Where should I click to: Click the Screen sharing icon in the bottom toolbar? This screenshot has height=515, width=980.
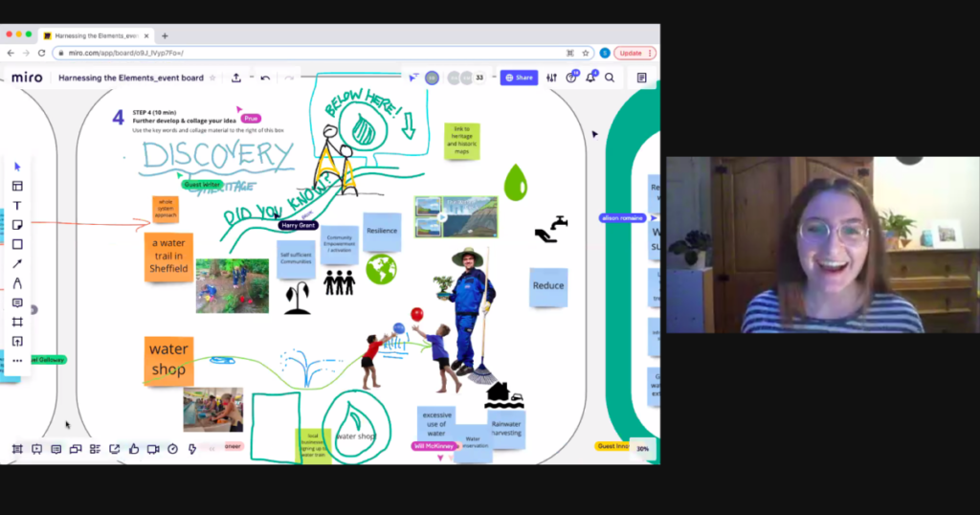point(115,449)
